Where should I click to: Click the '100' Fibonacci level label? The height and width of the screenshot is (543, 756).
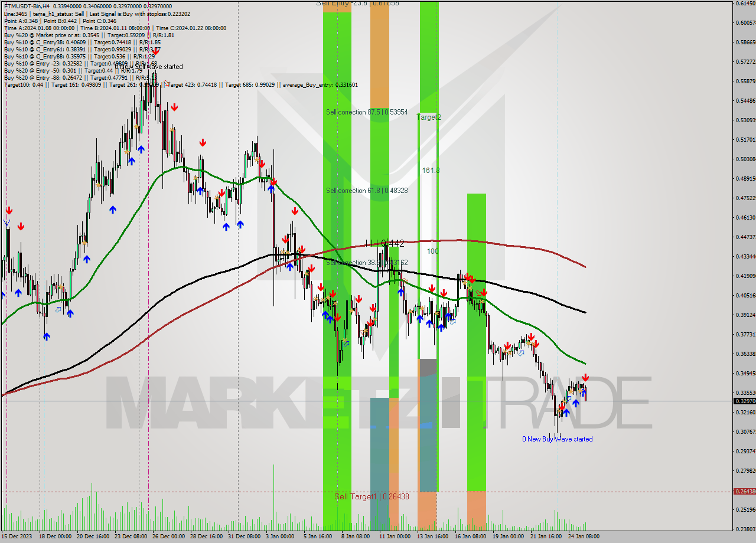tap(433, 251)
